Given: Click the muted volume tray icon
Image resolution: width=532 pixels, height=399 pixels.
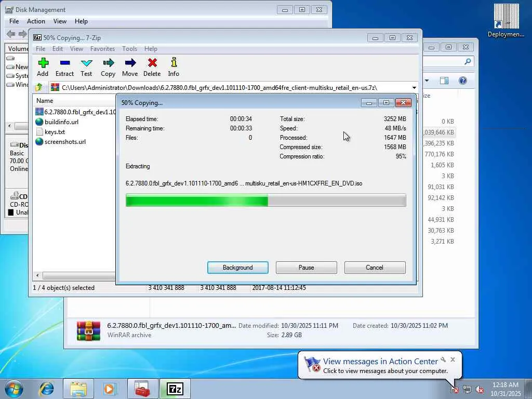Looking at the screenshot, I should coord(480,389).
